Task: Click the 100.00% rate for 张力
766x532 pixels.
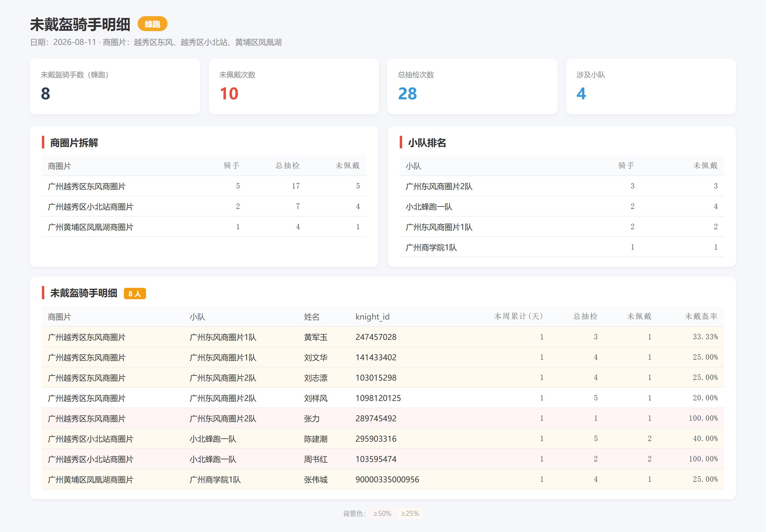Action: pyautogui.click(x=703, y=418)
